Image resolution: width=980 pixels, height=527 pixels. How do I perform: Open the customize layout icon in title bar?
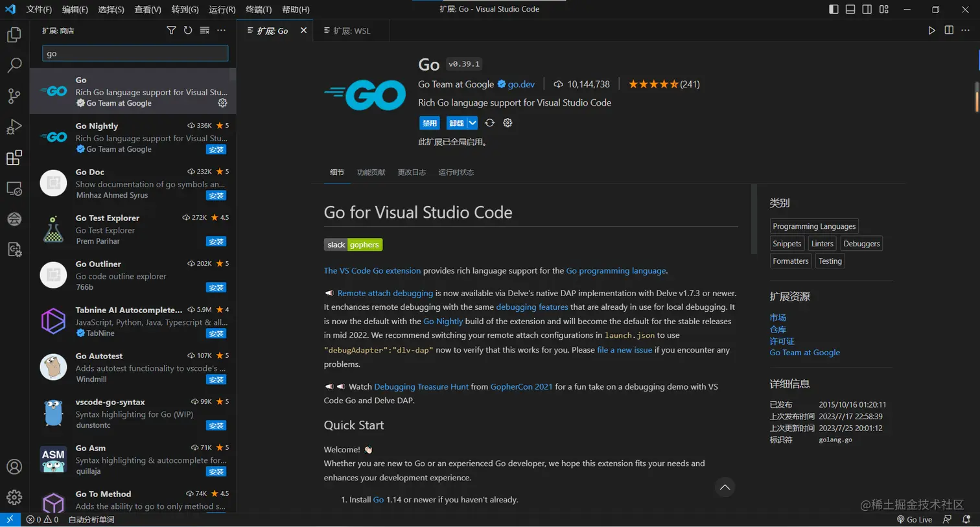click(x=884, y=9)
